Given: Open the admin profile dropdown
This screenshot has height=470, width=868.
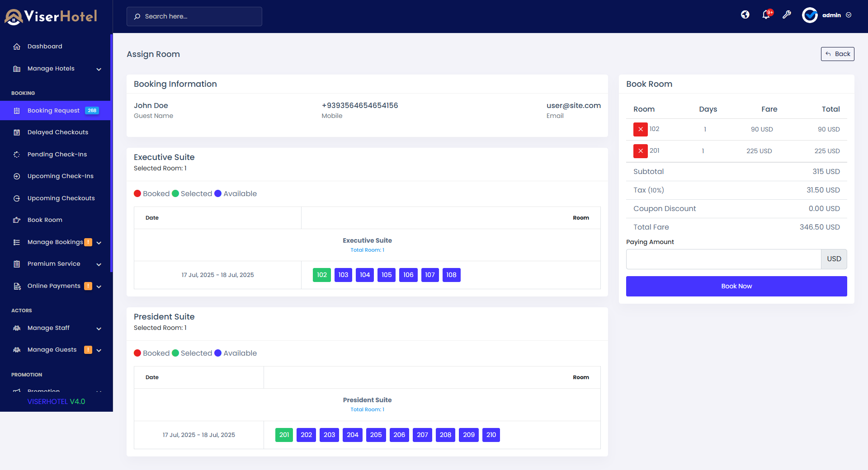Looking at the screenshot, I should (x=827, y=15).
